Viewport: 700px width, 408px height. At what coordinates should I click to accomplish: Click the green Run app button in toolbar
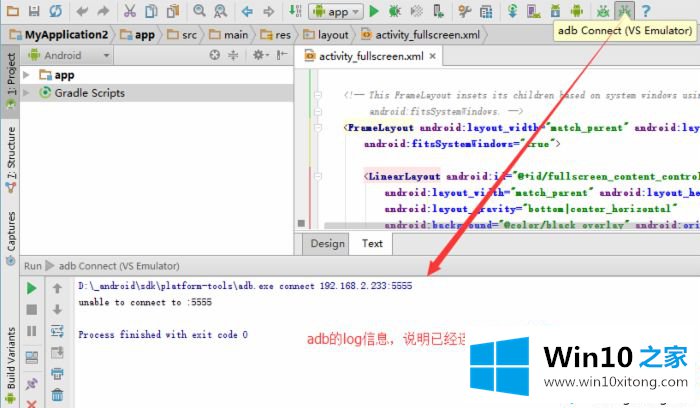coord(373,11)
